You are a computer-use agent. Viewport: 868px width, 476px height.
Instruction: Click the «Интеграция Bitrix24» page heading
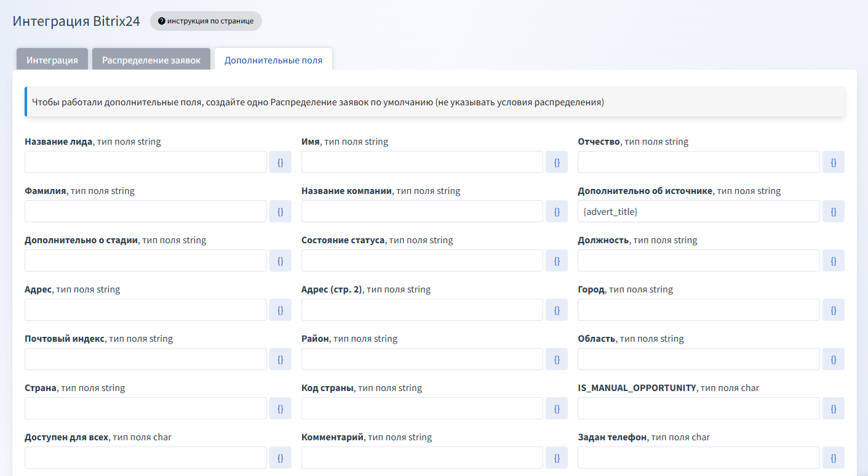coord(76,21)
